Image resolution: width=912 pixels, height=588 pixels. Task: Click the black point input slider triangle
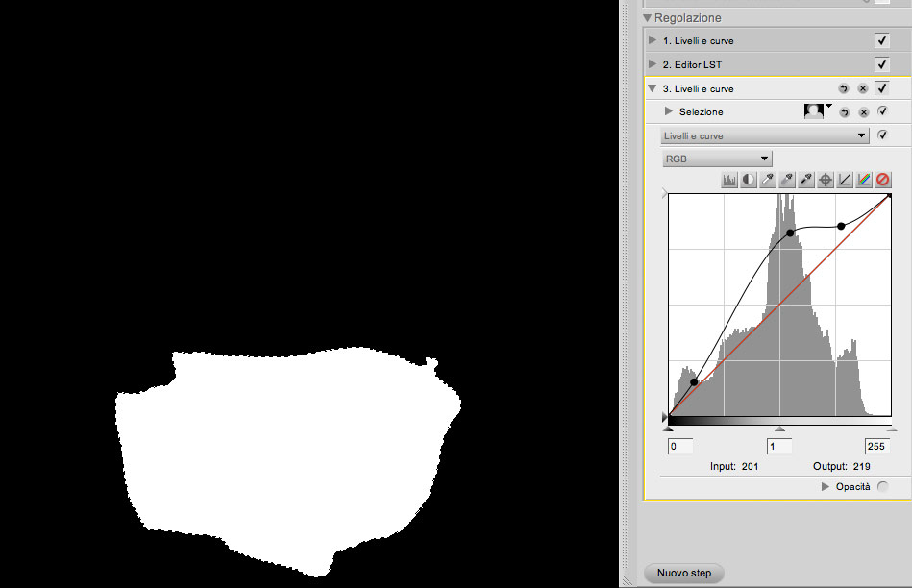[668, 429]
